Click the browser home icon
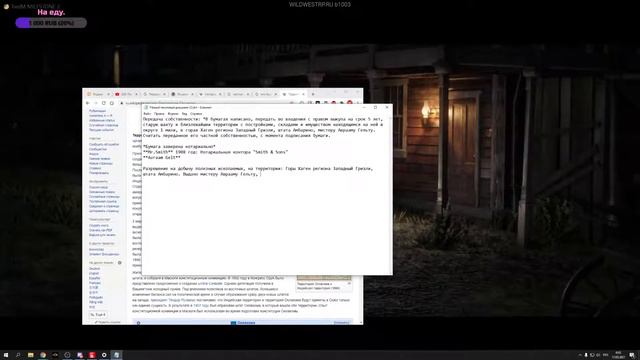This screenshot has height=360, width=640. (111, 103)
